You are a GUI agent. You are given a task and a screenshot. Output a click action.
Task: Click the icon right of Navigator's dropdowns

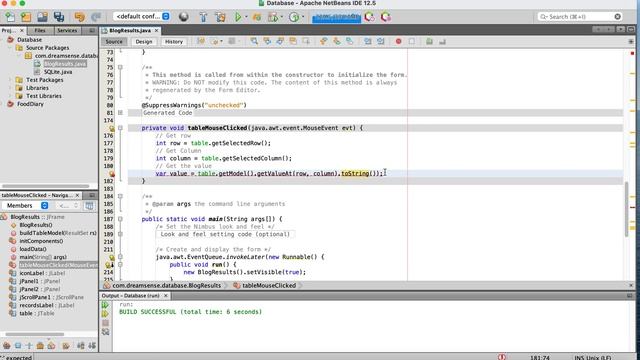89,206
